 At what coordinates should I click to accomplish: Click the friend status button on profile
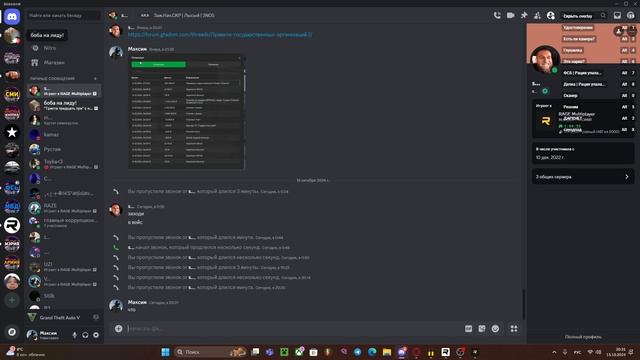(619, 31)
